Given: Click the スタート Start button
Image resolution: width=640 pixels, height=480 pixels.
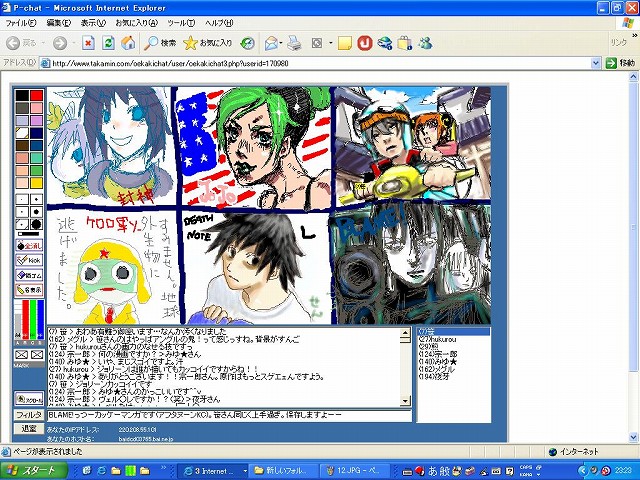Looking at the screenshot, I should point(34,471).
